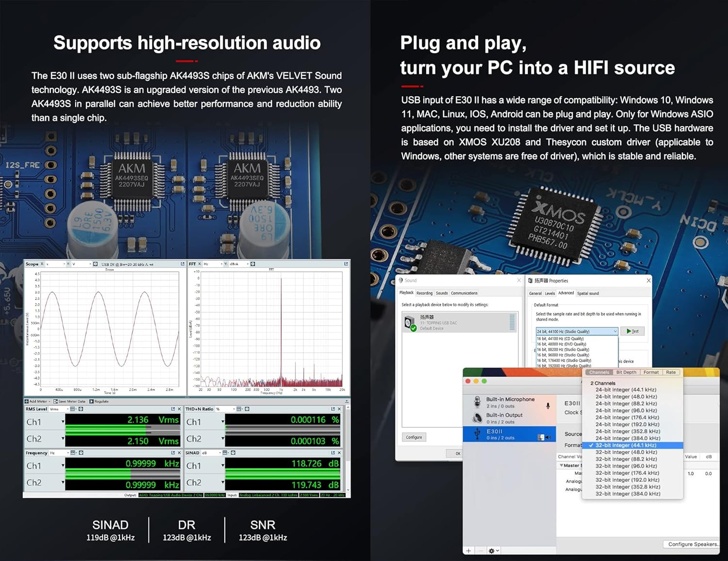Select the Built-in Microphone device icon
The height and width of the screenshot is (561, 728).
477,402
